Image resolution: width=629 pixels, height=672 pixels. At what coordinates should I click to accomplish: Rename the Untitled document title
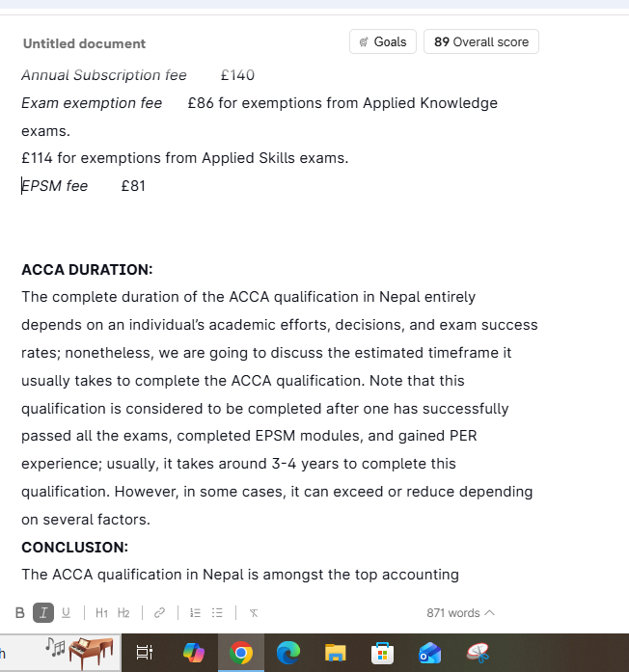(84, 43)
